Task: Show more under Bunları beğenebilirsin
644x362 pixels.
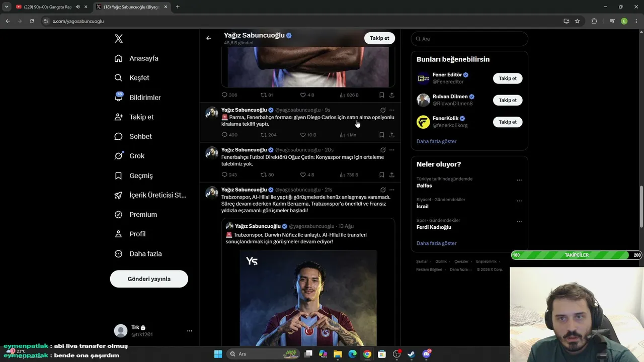Action: click(437, 141)
